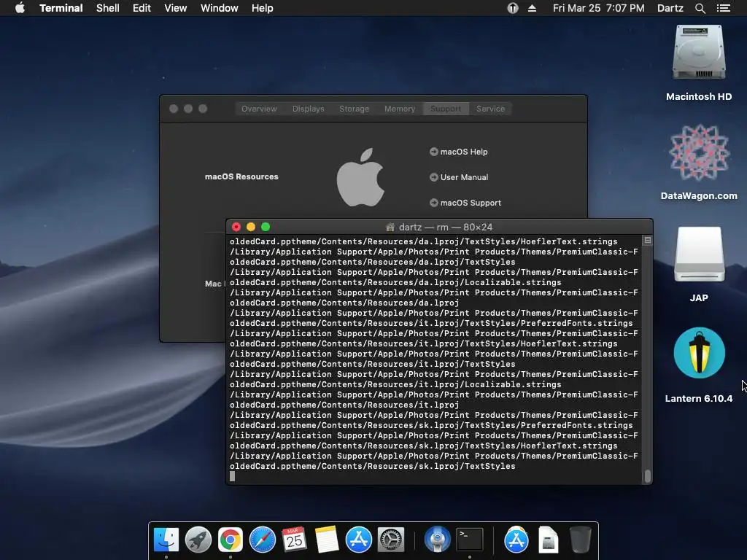Click the Apple logo in About window
747x560 pixels.
point(360,177)
